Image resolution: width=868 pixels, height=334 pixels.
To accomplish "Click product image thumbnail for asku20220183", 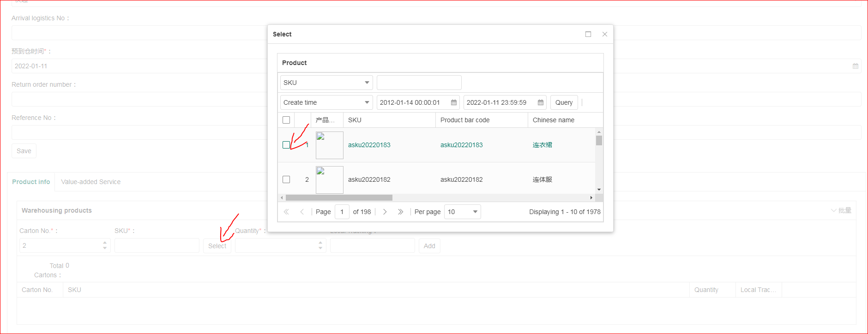I will [x=330, y=145].
